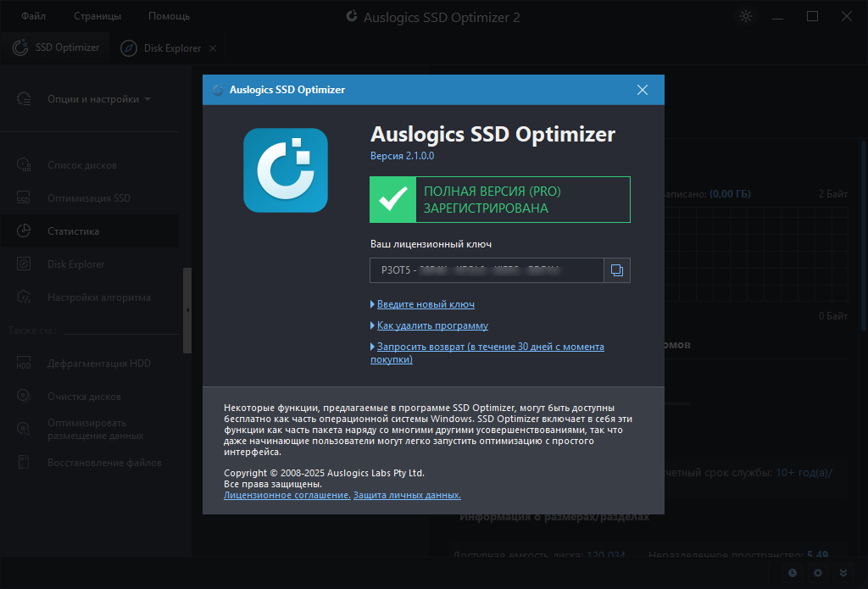Click the license key input field
868x589 pixels.
tap(487, 270)
